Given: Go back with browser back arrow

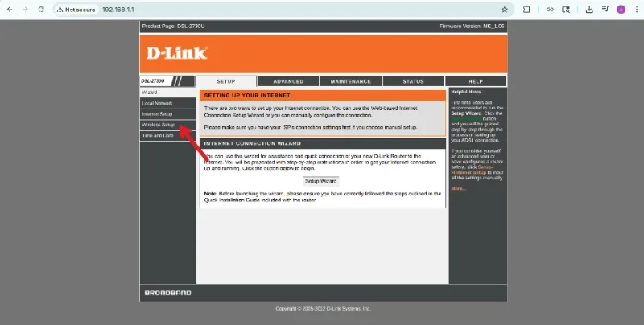Looking at the screenshot, I should (x=10, y=10).
